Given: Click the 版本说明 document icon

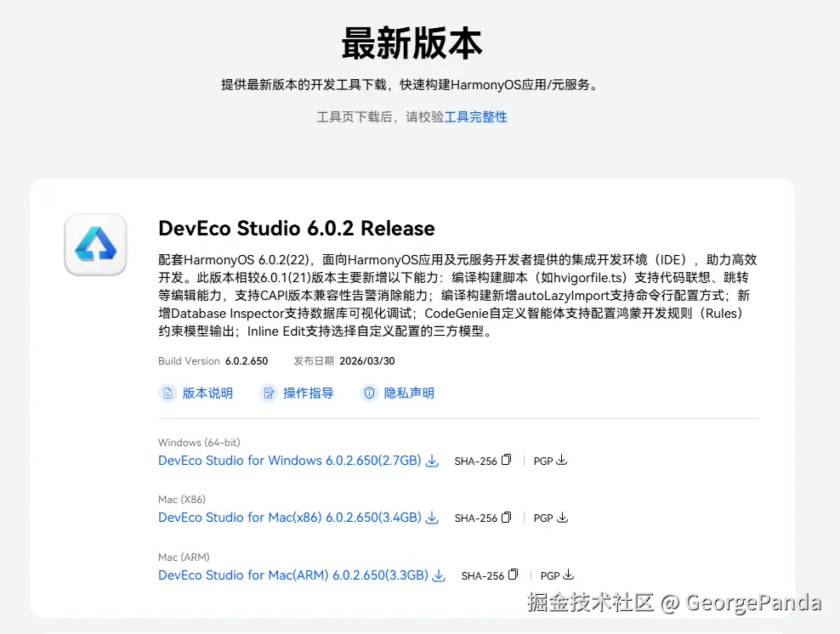Looking at the screenshot, I should click(x=167, y=393).
